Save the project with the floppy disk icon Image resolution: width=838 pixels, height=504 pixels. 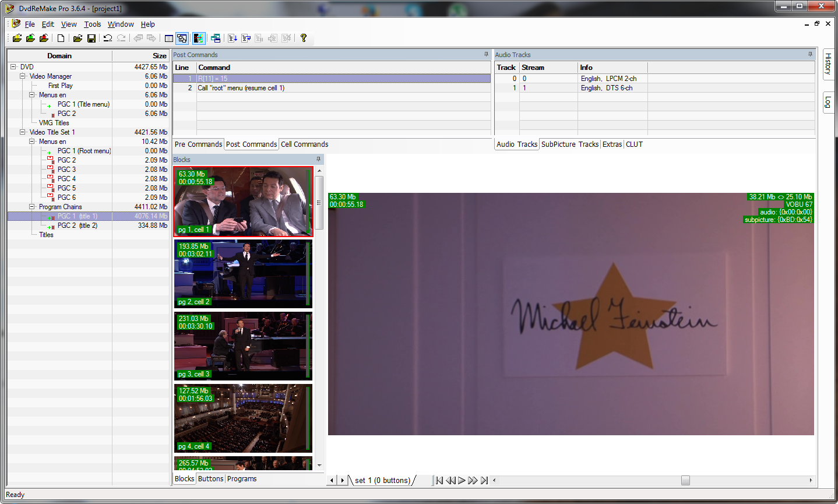pos(91,38)
